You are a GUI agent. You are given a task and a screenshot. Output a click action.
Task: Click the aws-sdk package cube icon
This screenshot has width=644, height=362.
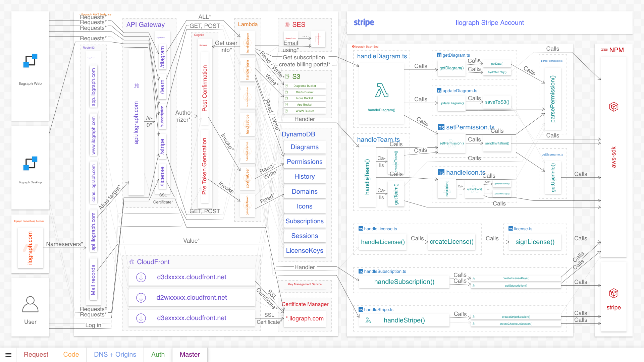pyautogui.click(x=613, y=107)
